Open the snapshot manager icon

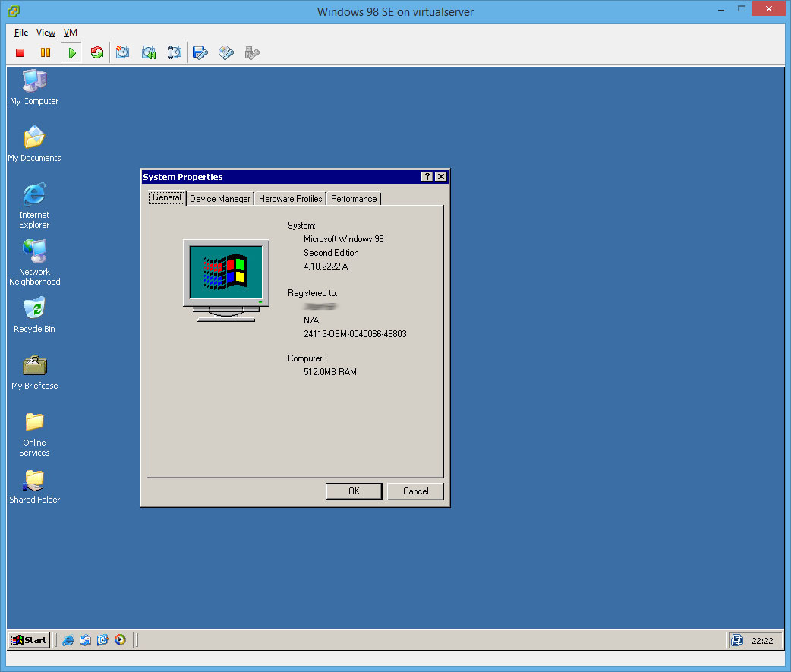174,52
